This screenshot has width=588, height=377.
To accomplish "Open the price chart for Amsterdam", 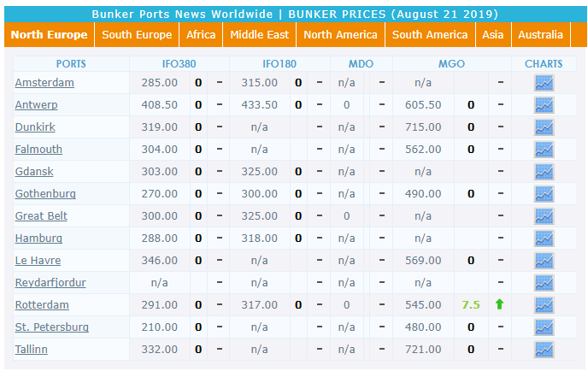I will point(544,83).
